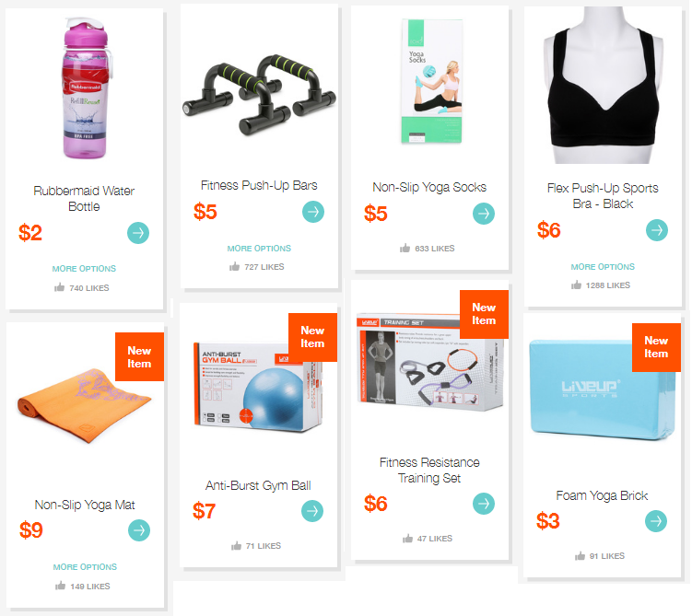
Task: Open More Options under Fitness Push-Up Bars
Action: pos(259,249)
